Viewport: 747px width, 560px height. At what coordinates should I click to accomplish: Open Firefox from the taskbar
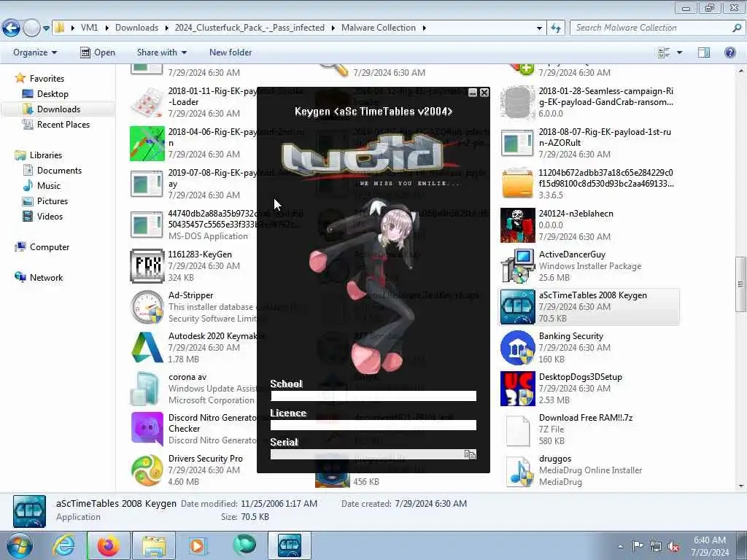coord(108,545)
